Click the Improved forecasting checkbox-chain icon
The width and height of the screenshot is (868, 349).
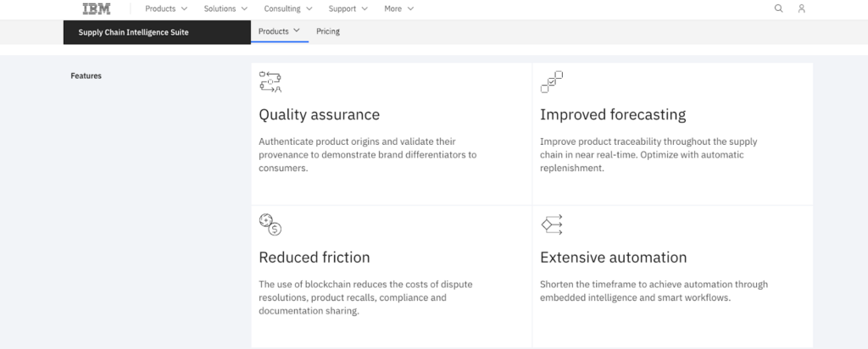click(x=551, y=82)
